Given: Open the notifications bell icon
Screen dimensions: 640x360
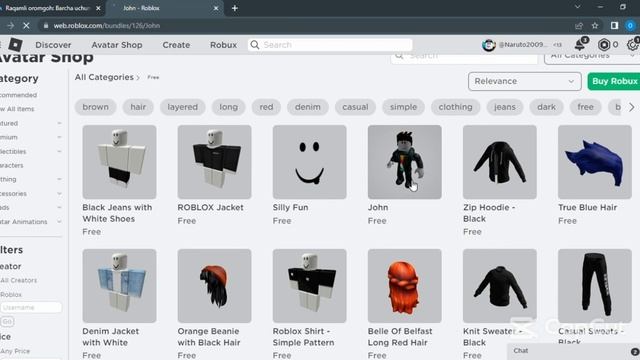Looking at the screenshot, I should click(x=580, y=44).
